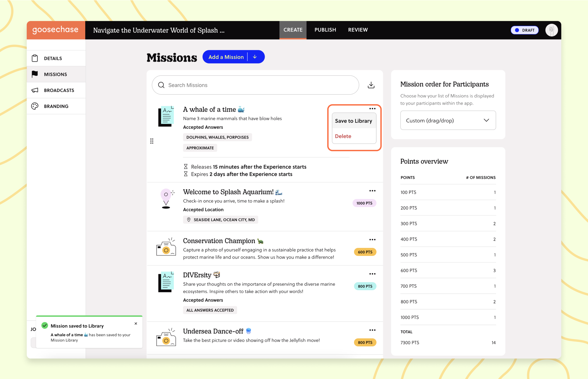Click the goose profile avatar
This screenshot has width=588, height=379.
pos(552,30)
